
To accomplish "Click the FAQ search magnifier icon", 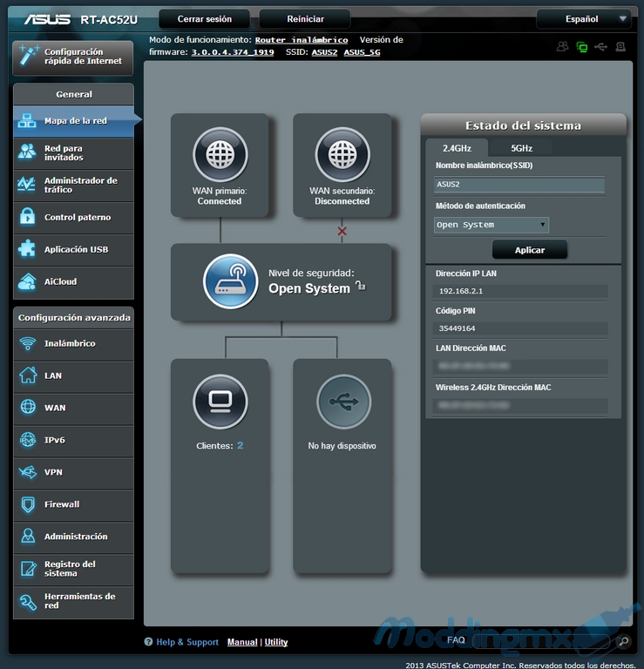I will click(623, 641).
